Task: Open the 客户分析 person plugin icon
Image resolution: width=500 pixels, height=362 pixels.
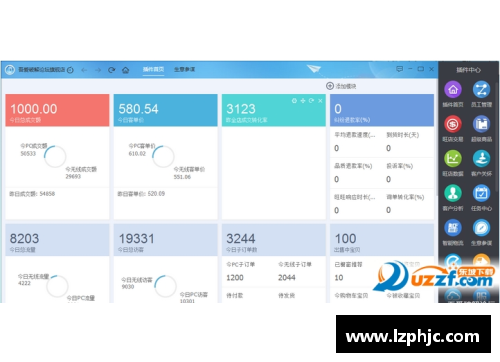Action: click(x=453, y=193)
